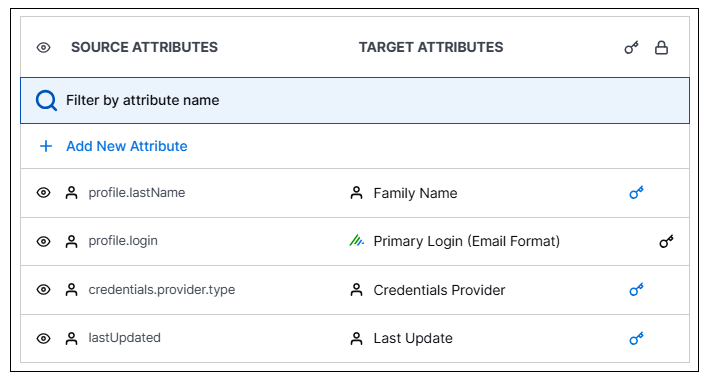Click the key icon in the header
705x381 pixels.
pos(631,47)
